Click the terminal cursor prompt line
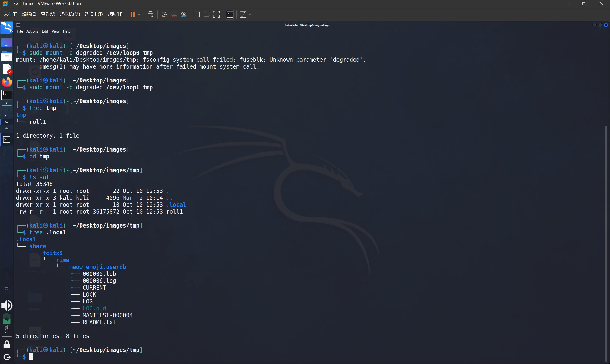The height and width of the screenshot is (364, 610). [31, 357]
